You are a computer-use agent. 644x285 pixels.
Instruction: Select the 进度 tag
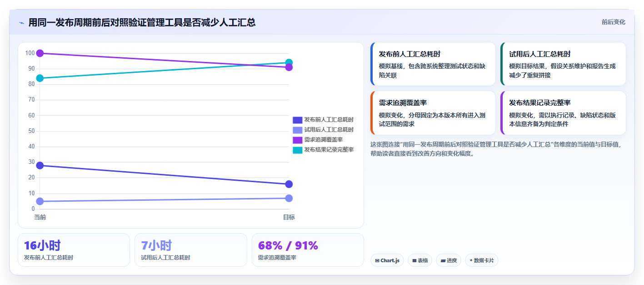tap(449, 260)
